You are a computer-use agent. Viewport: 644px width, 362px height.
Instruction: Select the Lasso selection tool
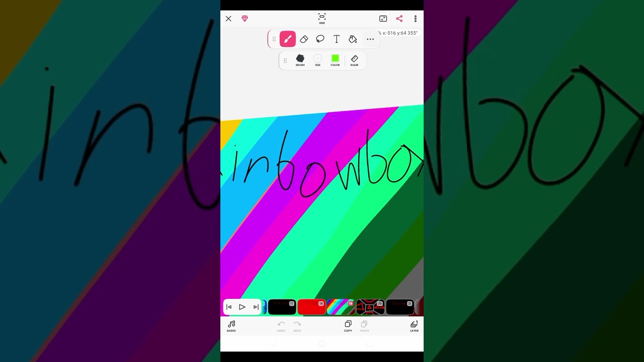[x=320, y=39]
